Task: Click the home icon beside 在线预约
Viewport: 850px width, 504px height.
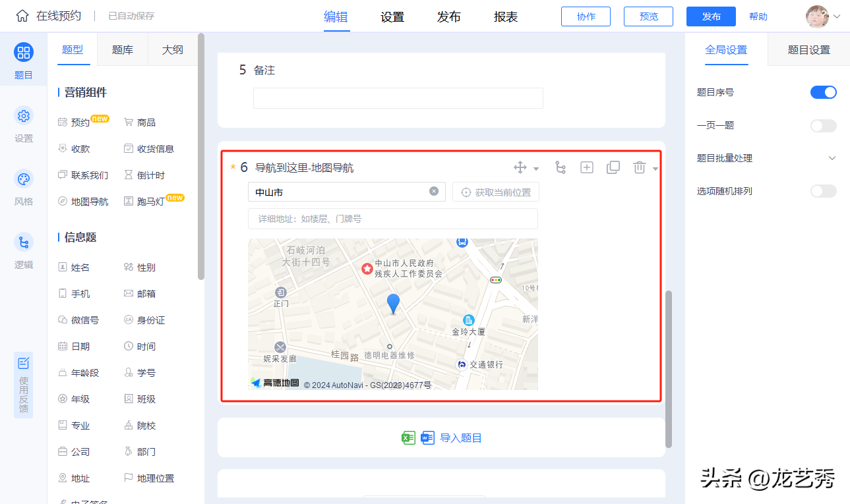Action: [x=22, y=16]
